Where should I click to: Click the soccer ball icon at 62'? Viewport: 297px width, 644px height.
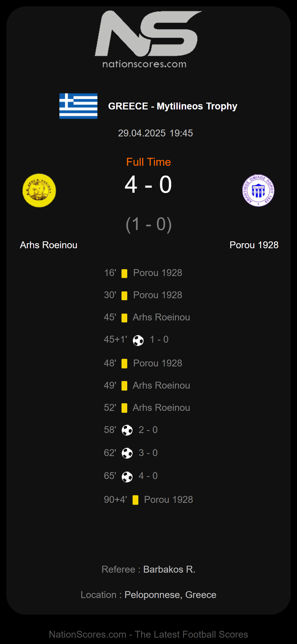(127, 453)
